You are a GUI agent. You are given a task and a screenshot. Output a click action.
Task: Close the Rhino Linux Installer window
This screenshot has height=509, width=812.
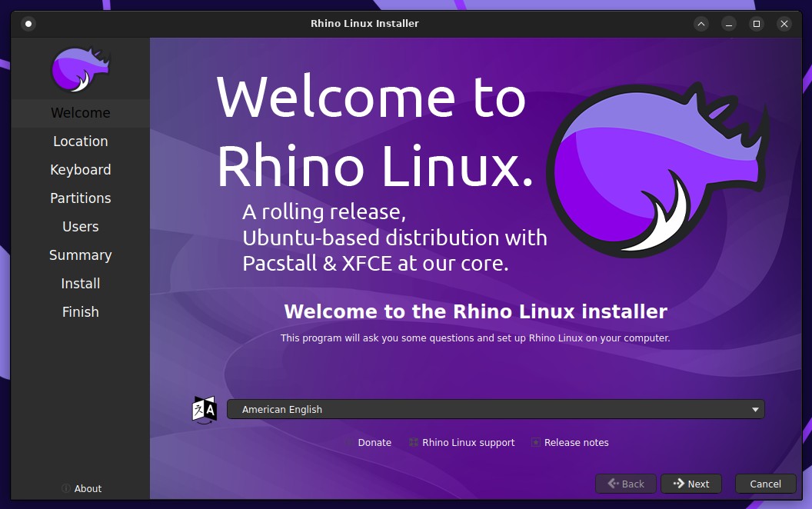click(784, 24)
